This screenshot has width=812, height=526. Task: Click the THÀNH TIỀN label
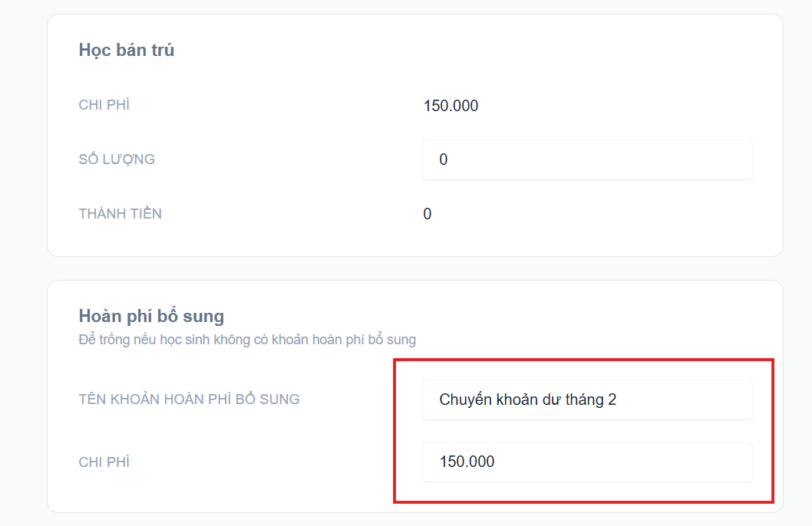(120, 214)
